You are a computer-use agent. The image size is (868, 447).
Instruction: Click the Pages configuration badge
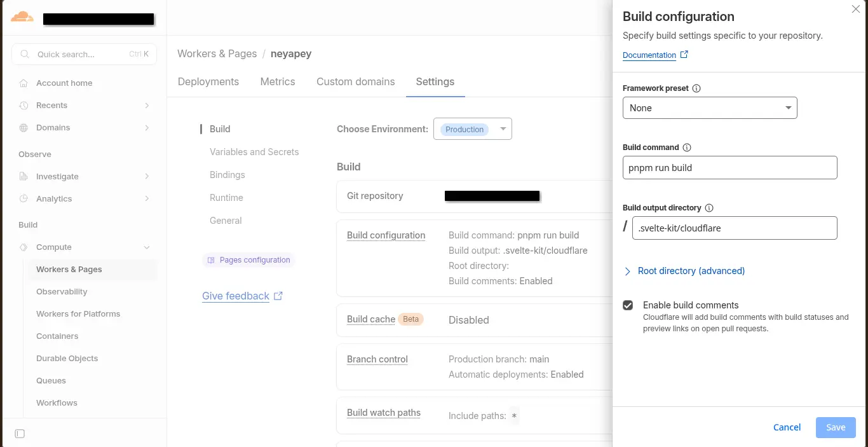(x=249, y=260)
